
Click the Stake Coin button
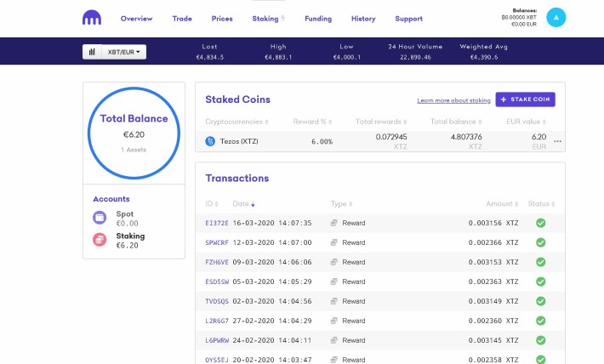coord(525,100)
